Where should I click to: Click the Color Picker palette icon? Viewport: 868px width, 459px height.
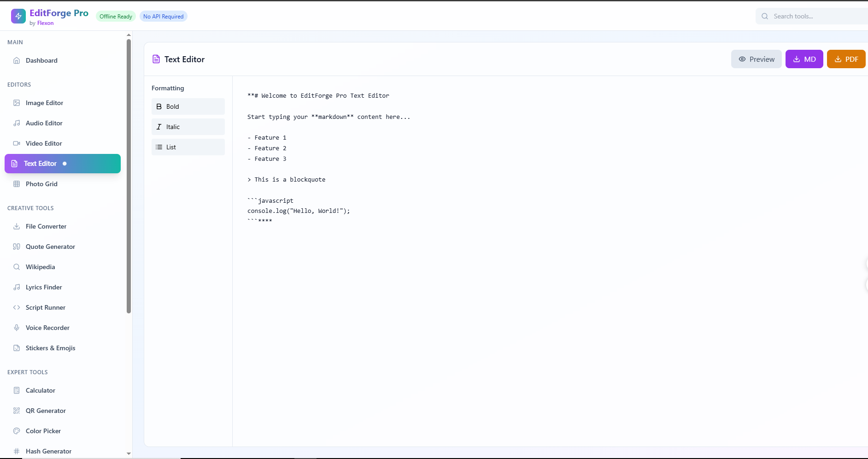[x=17, y=431]
